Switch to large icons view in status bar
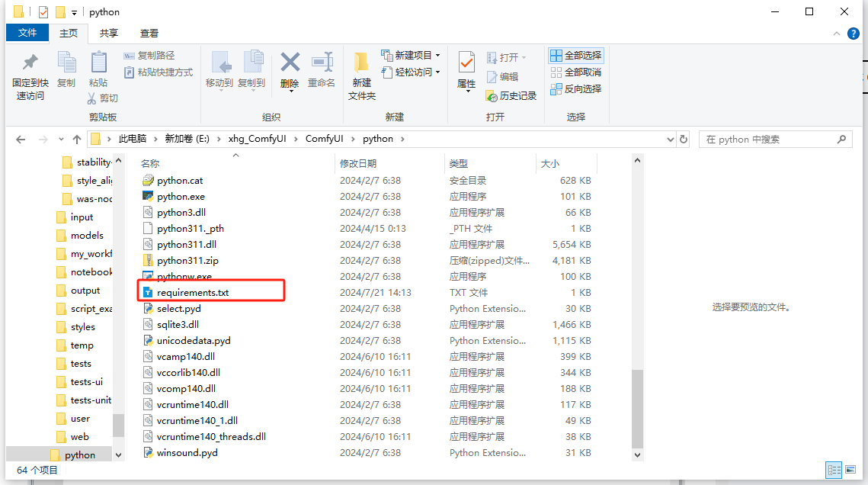This screenshot has width=868, height=485. pyautogui.click(x=850, y=471)
